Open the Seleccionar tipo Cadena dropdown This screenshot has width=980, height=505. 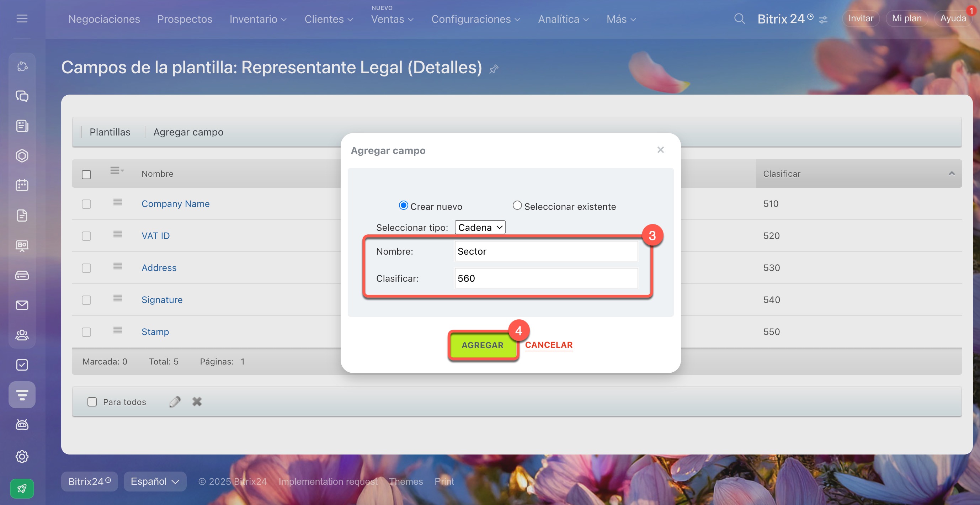pyautogui.click(x=480, y=227)
